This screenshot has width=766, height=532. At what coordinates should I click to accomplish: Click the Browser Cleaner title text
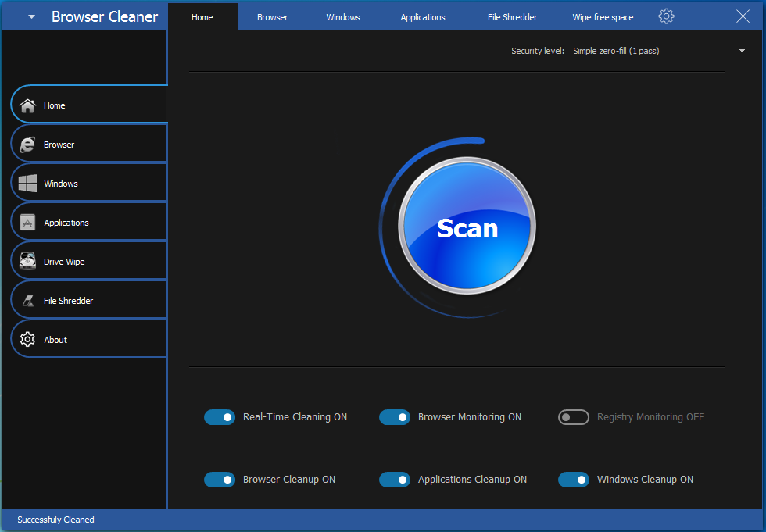coord(105,16)
